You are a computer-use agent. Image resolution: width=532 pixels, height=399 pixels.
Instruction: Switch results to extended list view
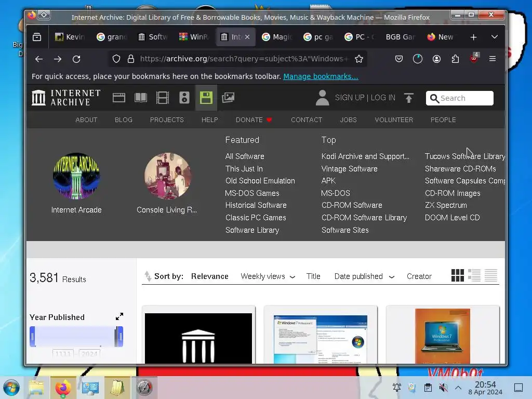click(x=474, y=275)
